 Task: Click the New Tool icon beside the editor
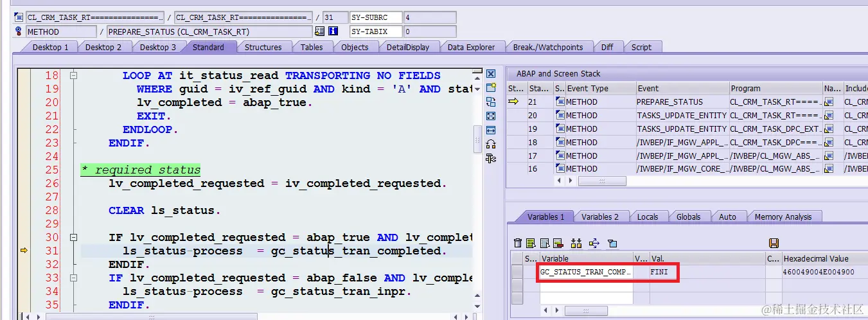click(491, 88)
